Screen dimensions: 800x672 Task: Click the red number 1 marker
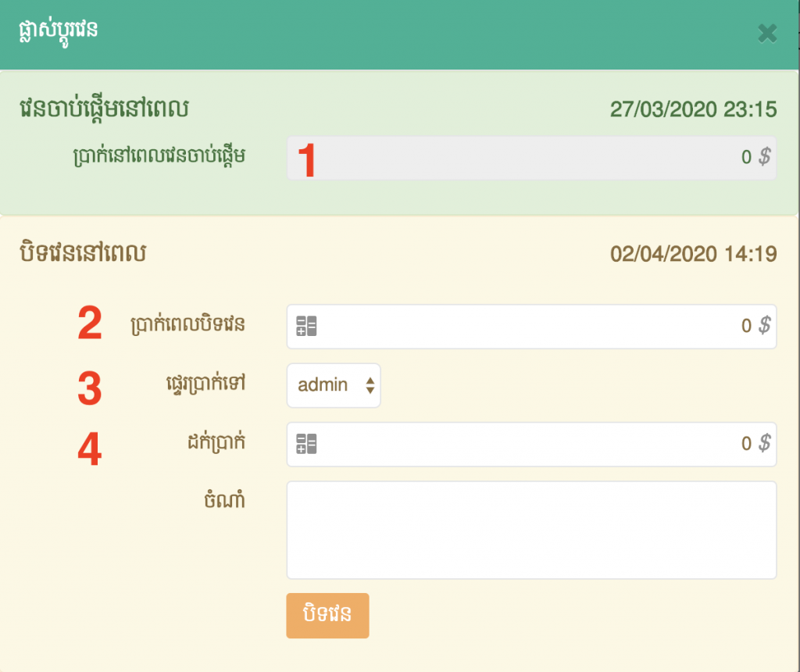309,161
